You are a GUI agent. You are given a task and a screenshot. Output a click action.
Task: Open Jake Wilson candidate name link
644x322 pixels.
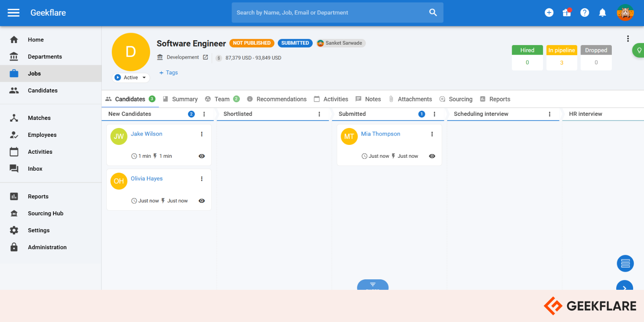(x=147, y=134)
